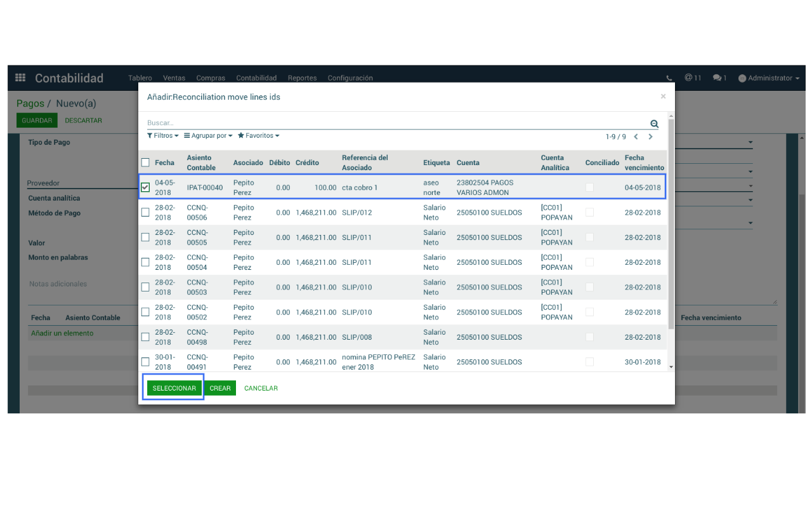Open the apps grid menu icon
Image resolution: width=812 pixels, height=508 pixels.
point(20,77)
